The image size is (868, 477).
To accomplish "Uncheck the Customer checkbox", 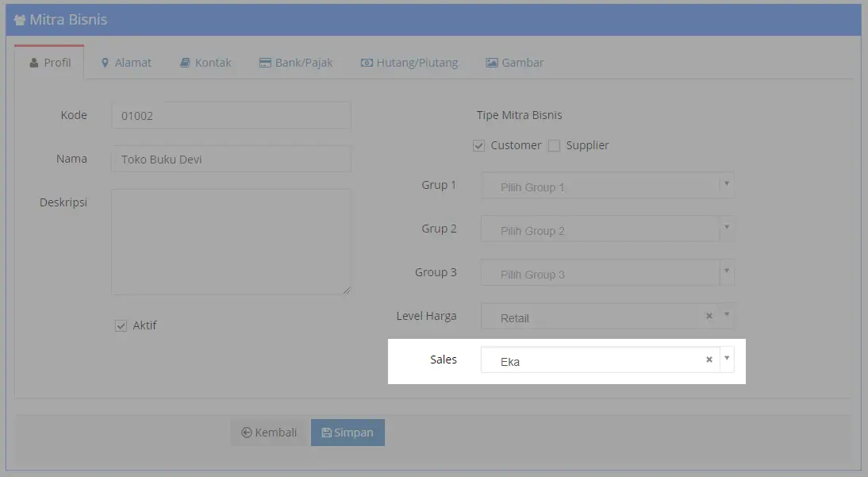I will pos(478,146).
